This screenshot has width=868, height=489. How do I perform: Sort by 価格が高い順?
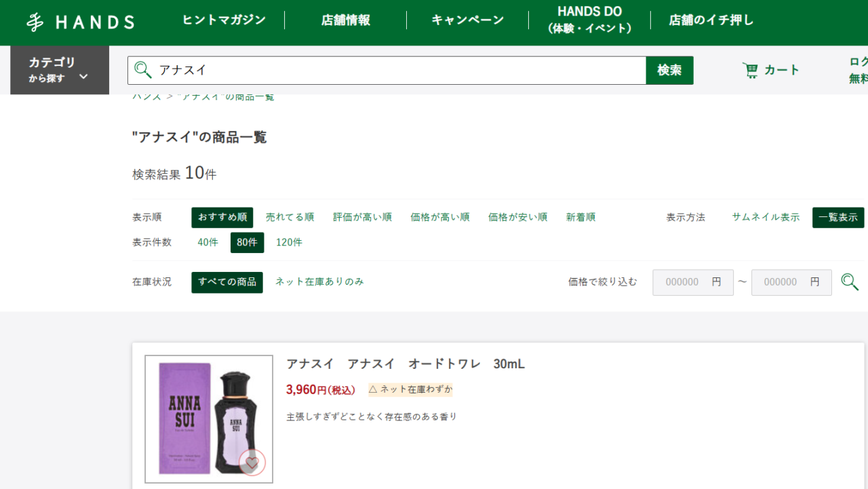coord(440,218)
